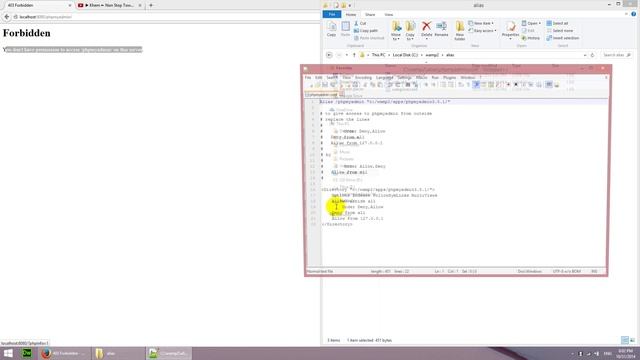Viewport: 640px width, 360px height.
Task: Open Notepad++ Edit menu
Action: coord(318,78)
